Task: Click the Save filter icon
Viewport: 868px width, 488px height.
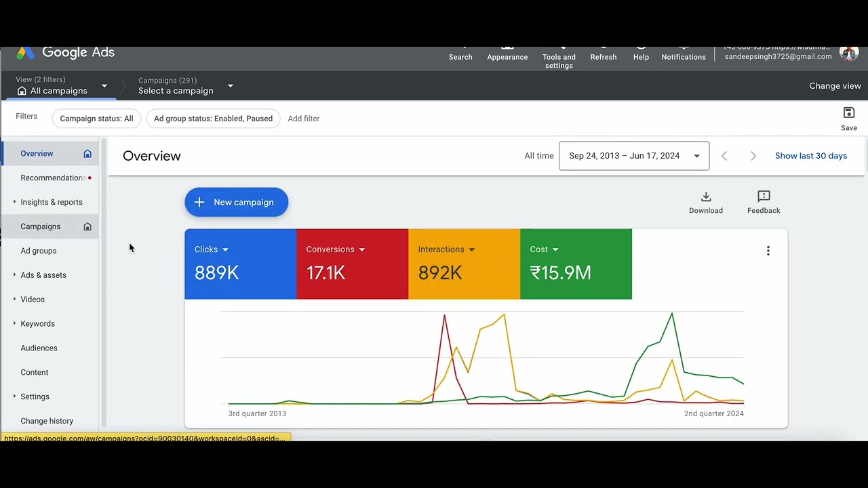Action: 849,113
